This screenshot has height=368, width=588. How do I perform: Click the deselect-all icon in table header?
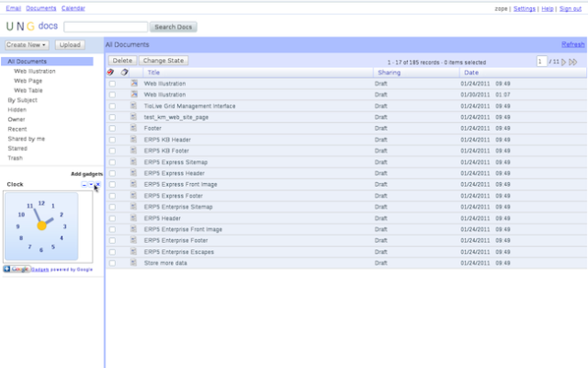pyautogui.click(x=125, y=73)
